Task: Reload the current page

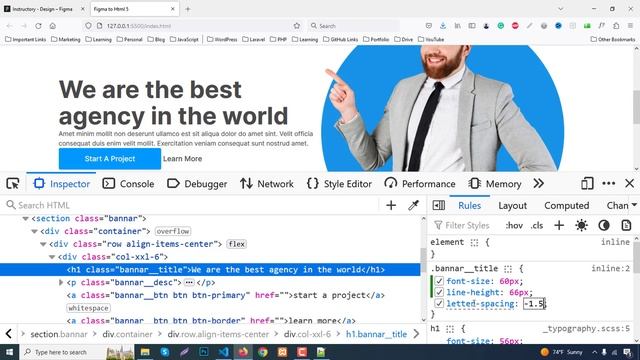Action: (38, 26)
